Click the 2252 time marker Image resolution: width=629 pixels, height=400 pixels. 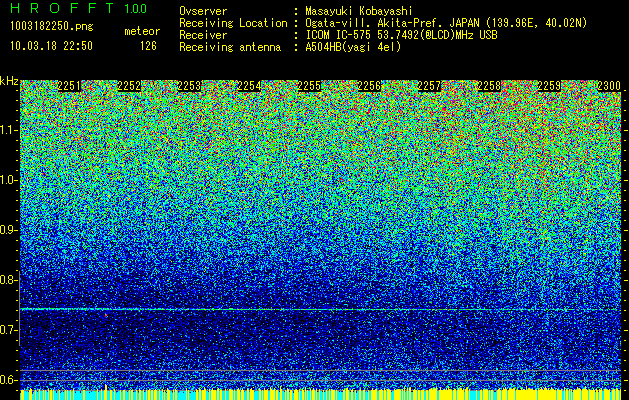(x=129, y=86)
